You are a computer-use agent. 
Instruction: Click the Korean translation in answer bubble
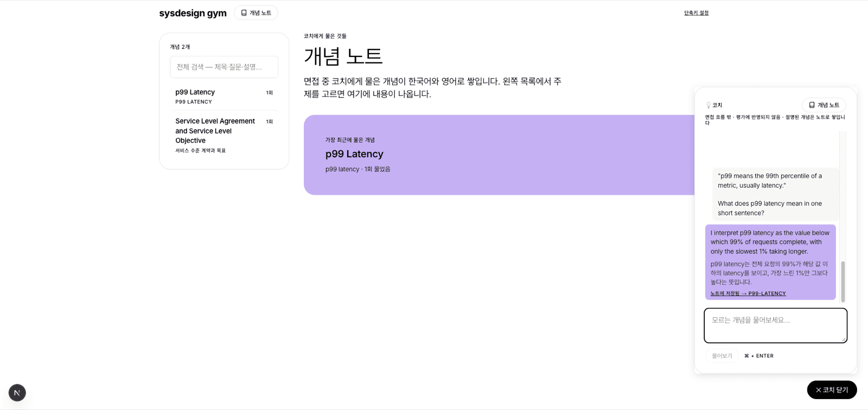769,273
